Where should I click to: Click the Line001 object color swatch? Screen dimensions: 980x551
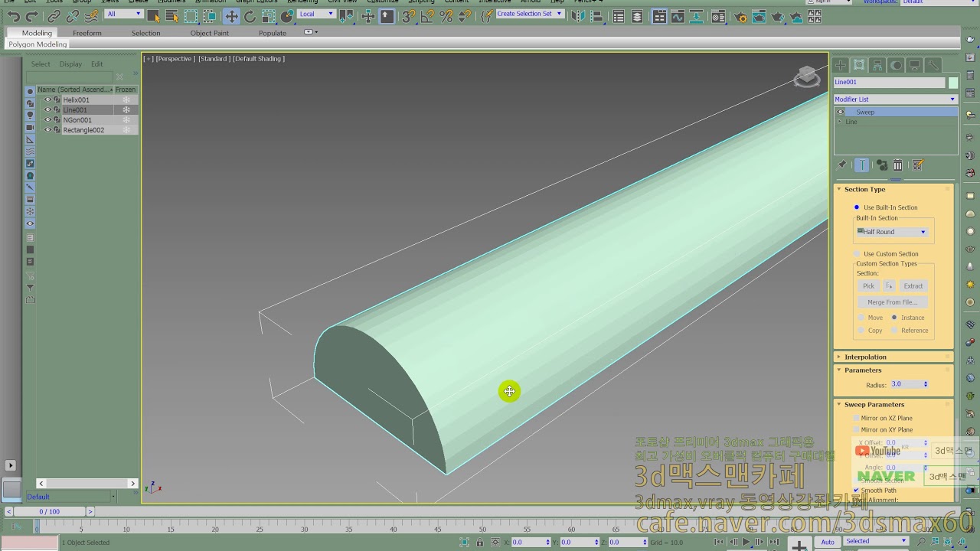pyautogui.click(x=953, y=83)
